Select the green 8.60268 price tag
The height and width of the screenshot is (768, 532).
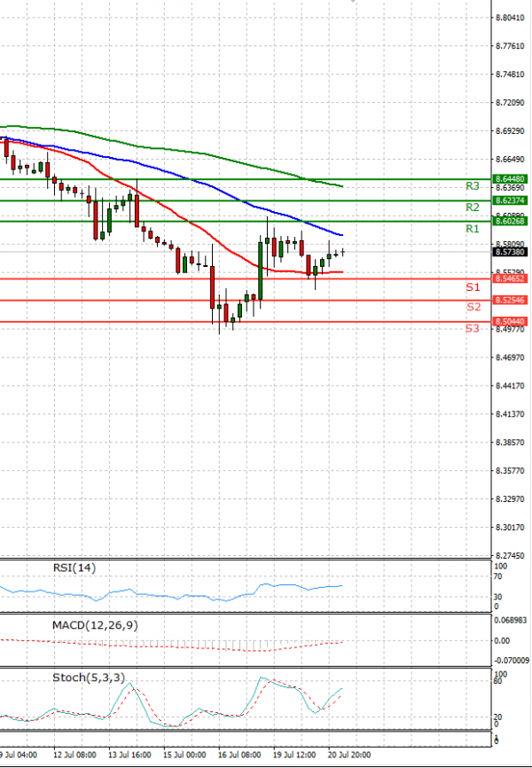coord(510,222)
